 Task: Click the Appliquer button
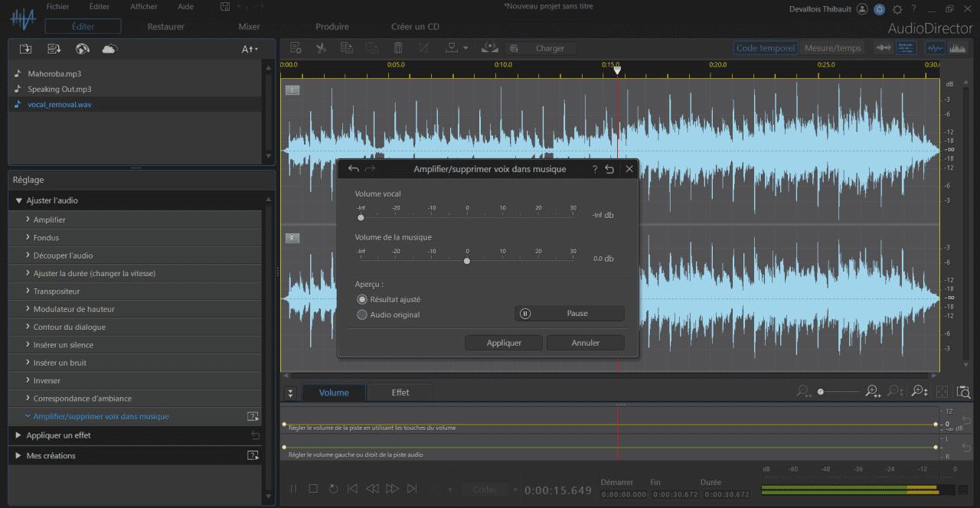tap(503, 343)
